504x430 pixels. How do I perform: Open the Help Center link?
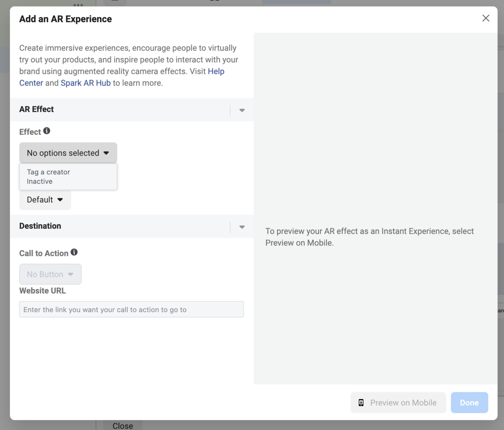pos(30,83)
